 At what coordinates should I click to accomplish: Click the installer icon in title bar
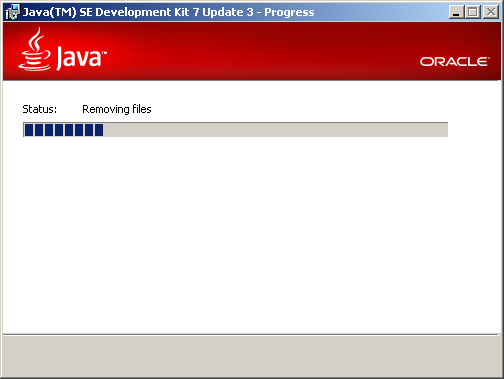point(13,12)
